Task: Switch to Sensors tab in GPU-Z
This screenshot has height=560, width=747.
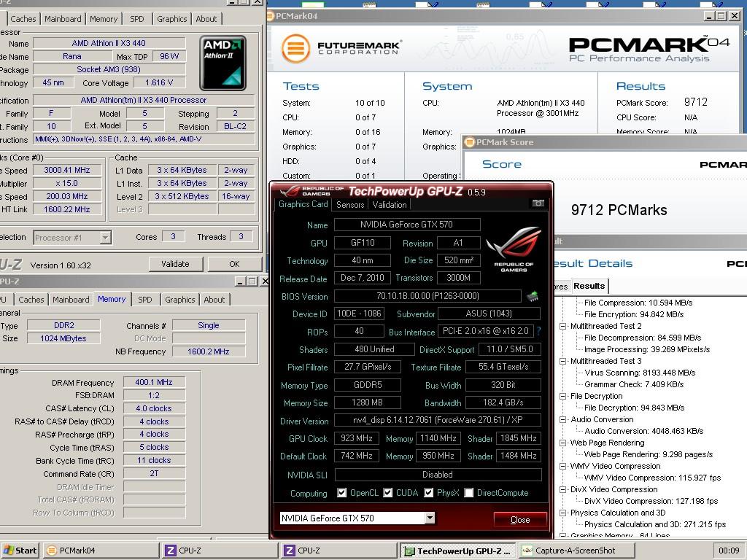Action: tap(349, 205)
